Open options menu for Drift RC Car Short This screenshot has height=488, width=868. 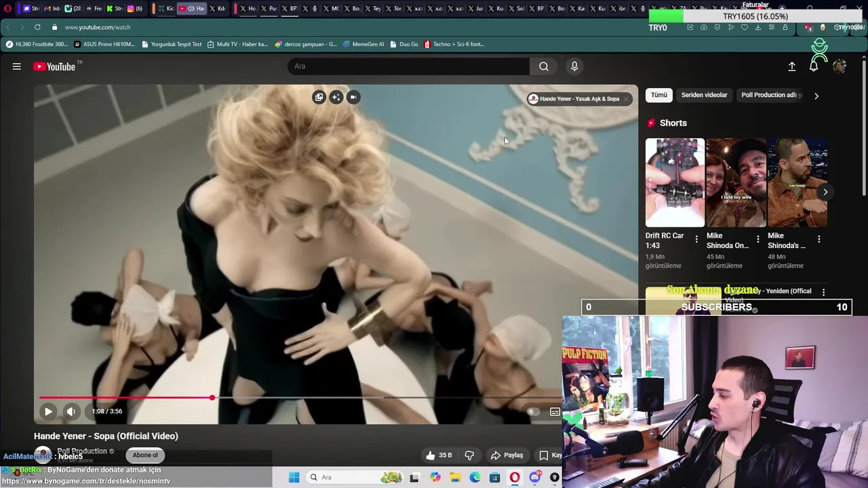[x=696, y=239]
